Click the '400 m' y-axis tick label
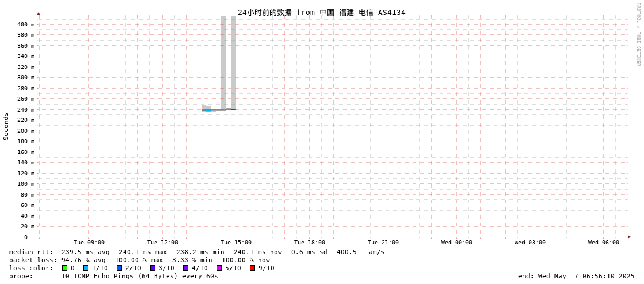The image size is (644, 284). [26, 25]
